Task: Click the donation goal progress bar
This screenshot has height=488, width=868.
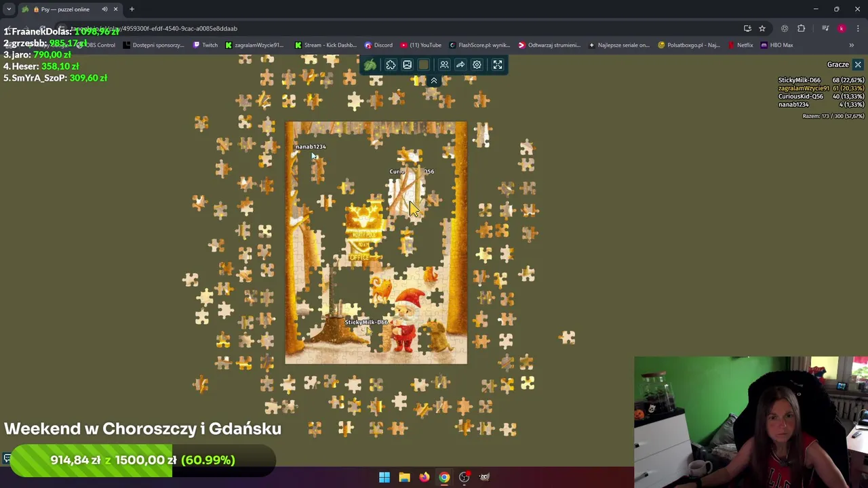Action: click(x=142, y=460)
